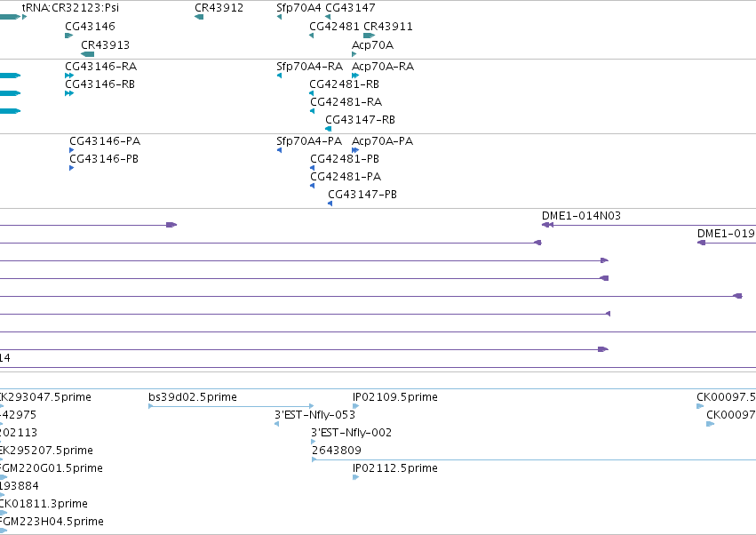Screen dimensions: 756x535
Task: Select the IP02109.5prime EST label
Action: coord(395,397)
